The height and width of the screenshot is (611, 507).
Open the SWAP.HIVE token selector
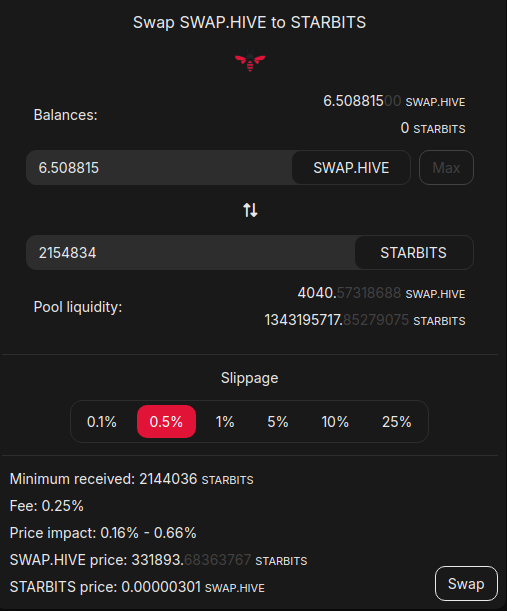(x=351, y=168)
